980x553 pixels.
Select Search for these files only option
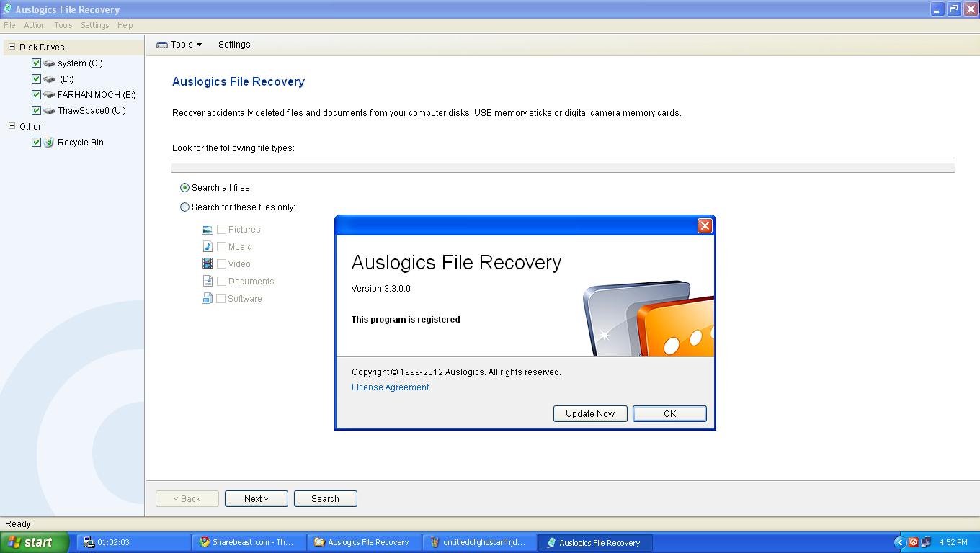click(x=184, y=207)
